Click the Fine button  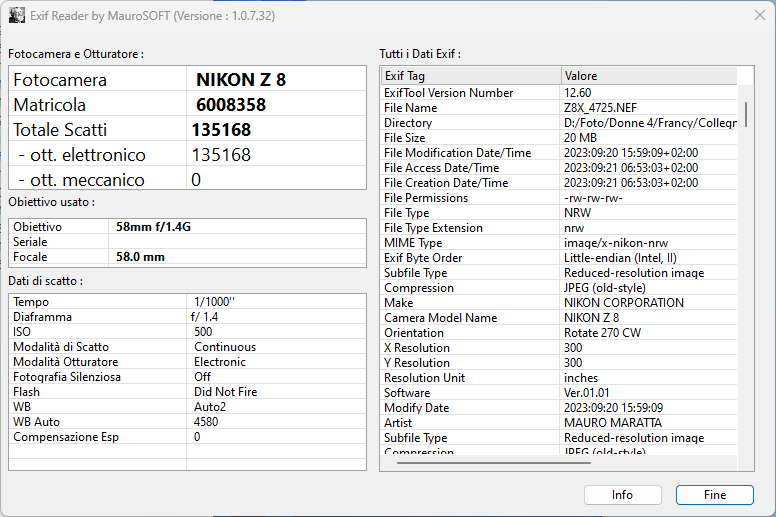point(715,495)
